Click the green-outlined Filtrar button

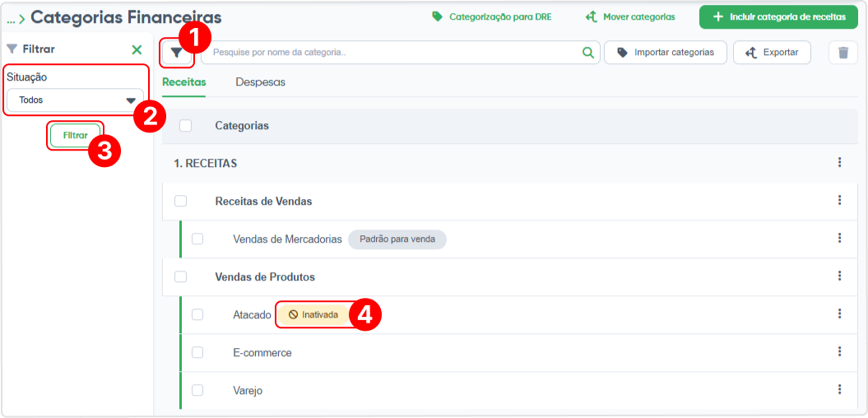click(76, 135)
